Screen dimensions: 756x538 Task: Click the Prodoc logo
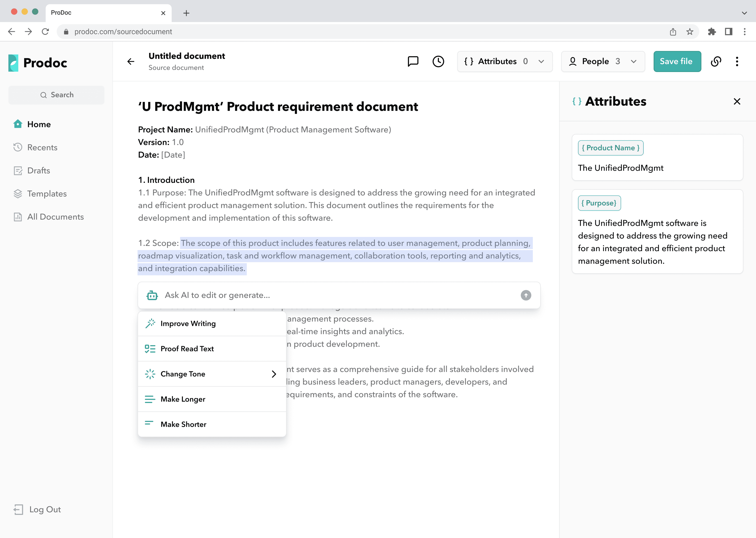pyautogui.click(x=38, y=63)
